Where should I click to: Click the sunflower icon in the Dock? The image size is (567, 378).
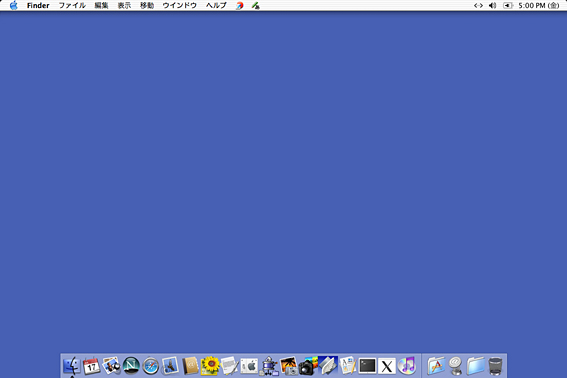click(x=210, y=366)
